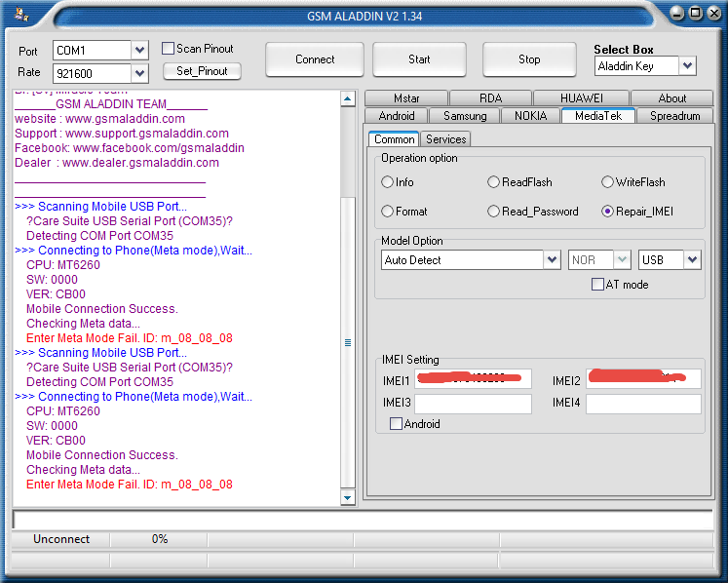Screen dimensions: 728x583
Task: Tick the Android checkbox under IMEI Setting
Action: point(396,424)
